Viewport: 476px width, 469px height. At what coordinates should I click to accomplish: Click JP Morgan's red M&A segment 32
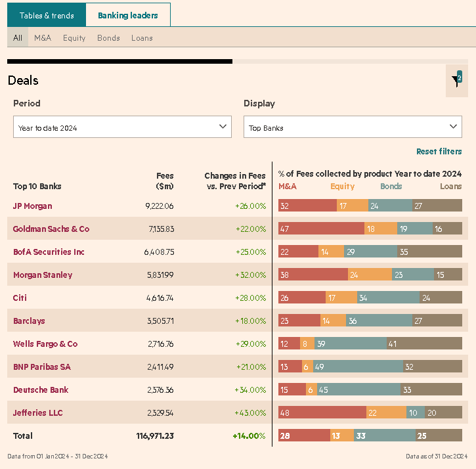click(x=307, y=206)
